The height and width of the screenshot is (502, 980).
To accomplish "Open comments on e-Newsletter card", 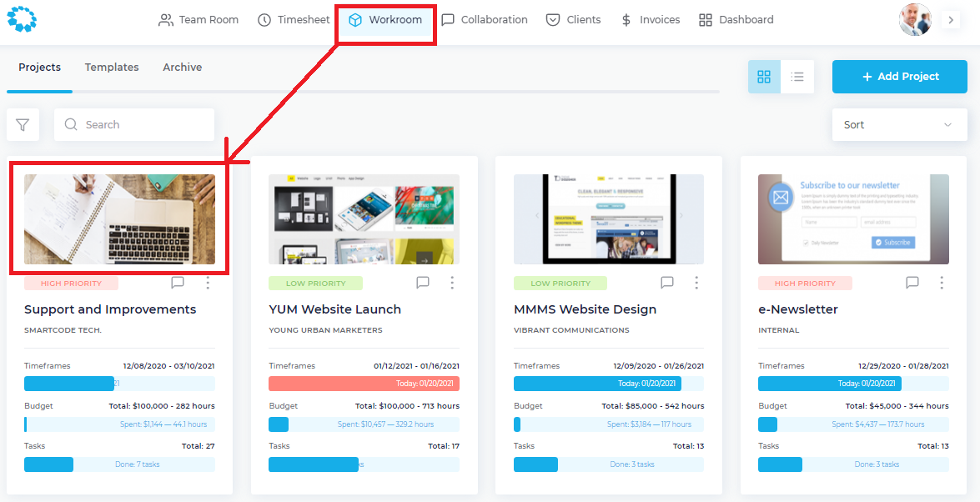I will point(912,283).
